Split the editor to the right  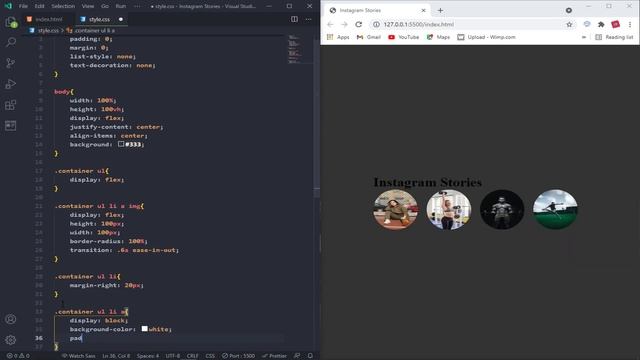(x=294, y=19)
